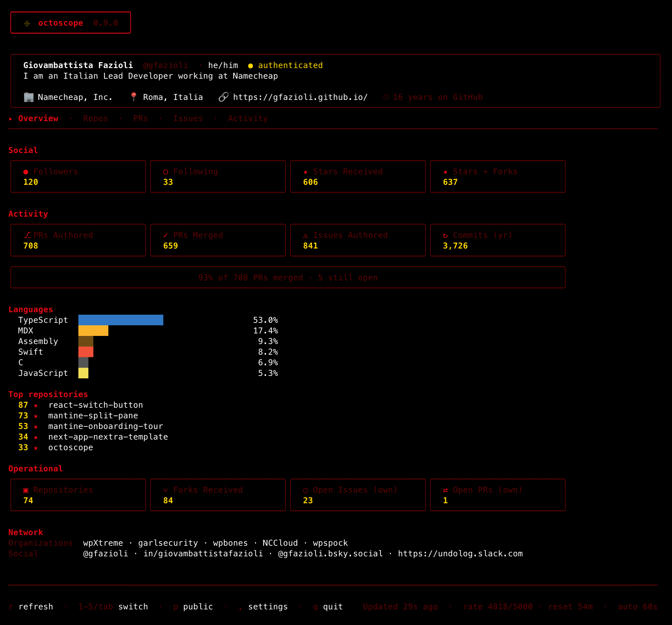Click the garlsecurity organization name
The image size is (672, 625).
point(168,543)
